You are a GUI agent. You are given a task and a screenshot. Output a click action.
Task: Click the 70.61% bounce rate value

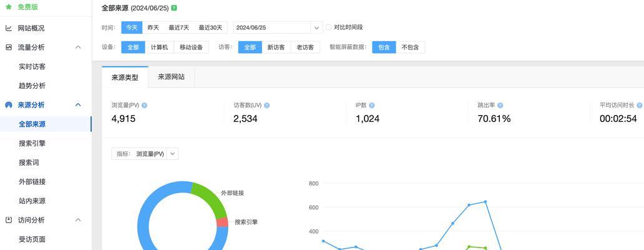tap(494, 119)
